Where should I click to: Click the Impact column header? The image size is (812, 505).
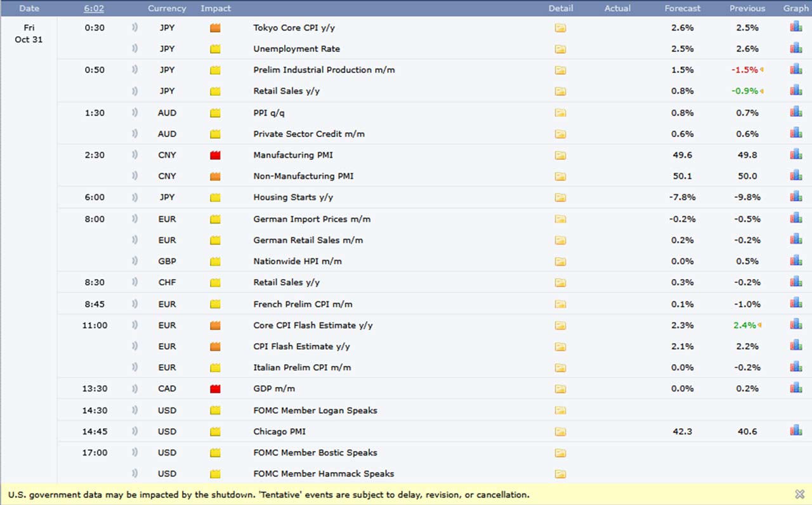point(216,8)
